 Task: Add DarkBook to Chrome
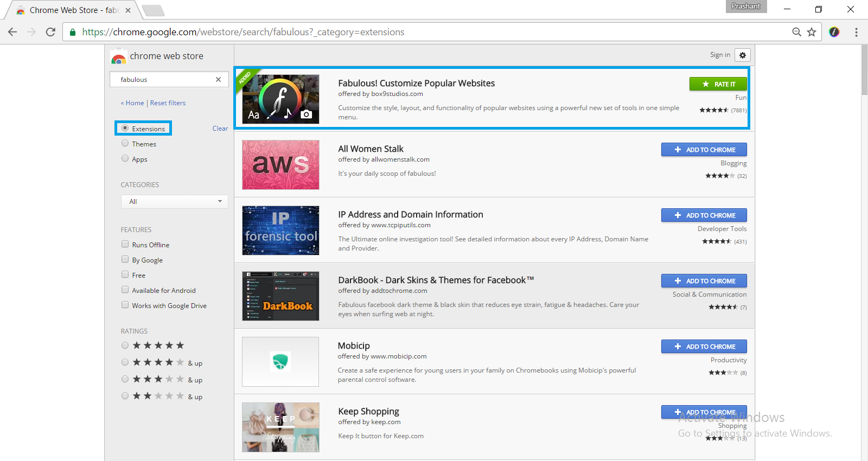704,281
